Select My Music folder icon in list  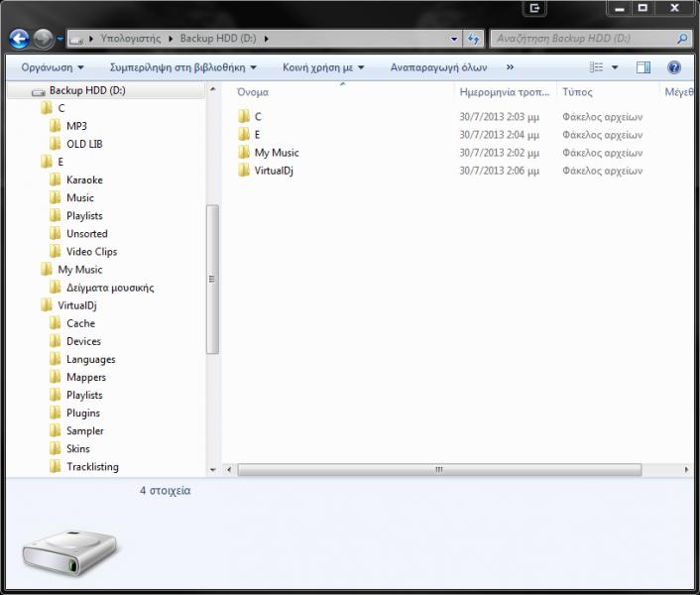point(244,153)
